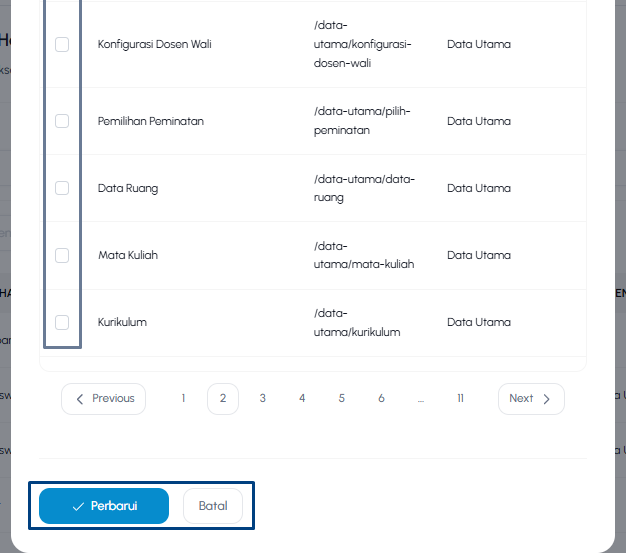Click the Perbarui update button
Screen dimensions: 626x553
(104, 506)
